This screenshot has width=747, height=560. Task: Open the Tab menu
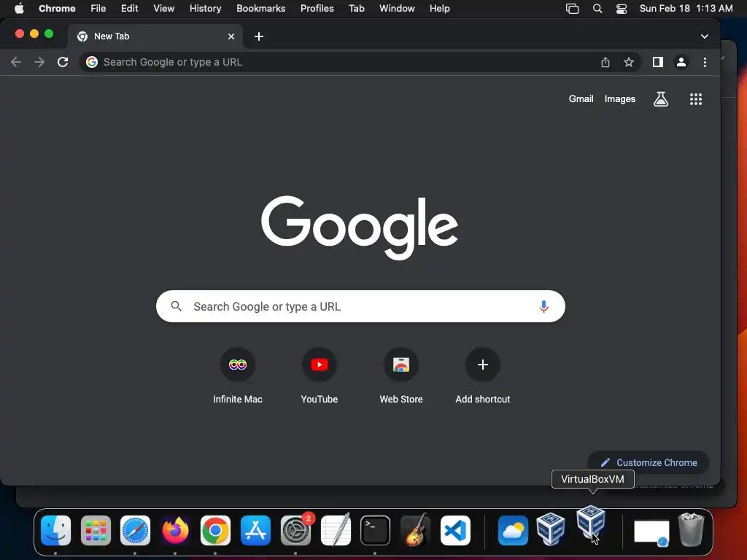coord(356,8)
